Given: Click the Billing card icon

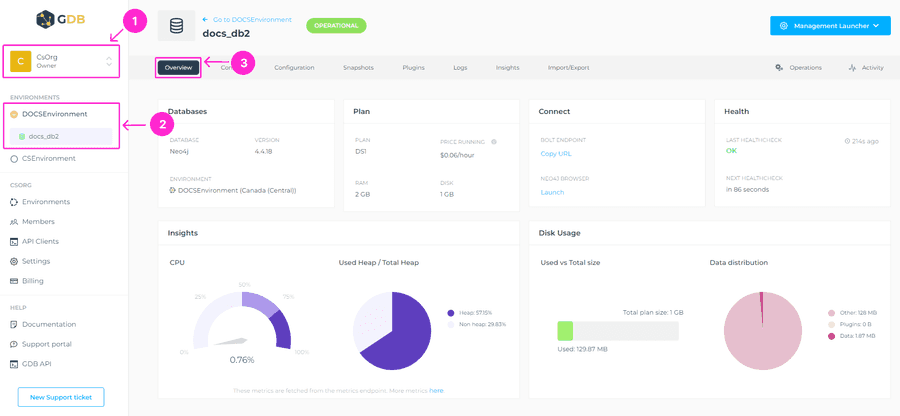Looking at the screenshot, I should click(14, 281).
